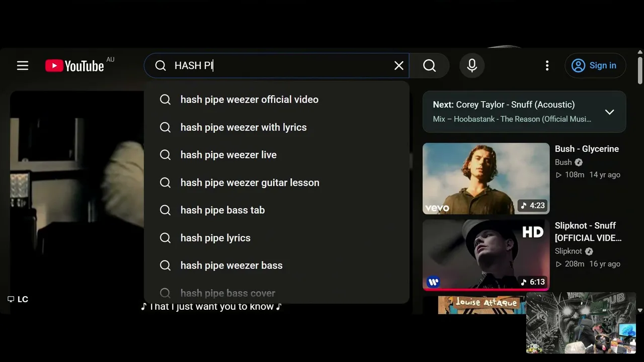Click the account avatar icon in Sign in
Viewport: 644px width, 362px height.
578,65
